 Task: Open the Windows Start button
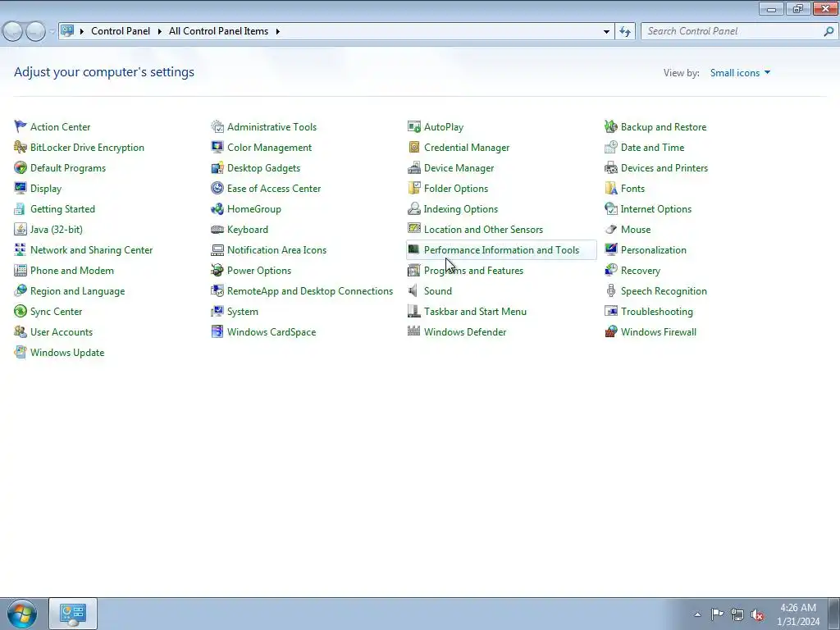pos(22,614)
